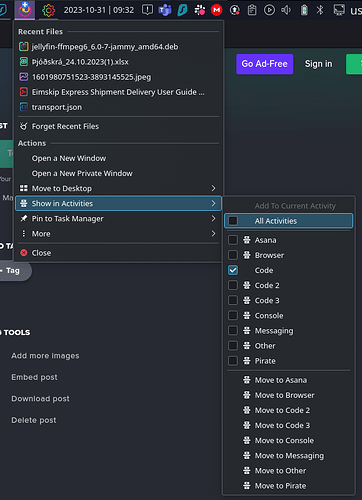The width and height of the screenshot is (362, 500).
Task: Click the red Close icon in the menu
Action: tap(24, 253)
